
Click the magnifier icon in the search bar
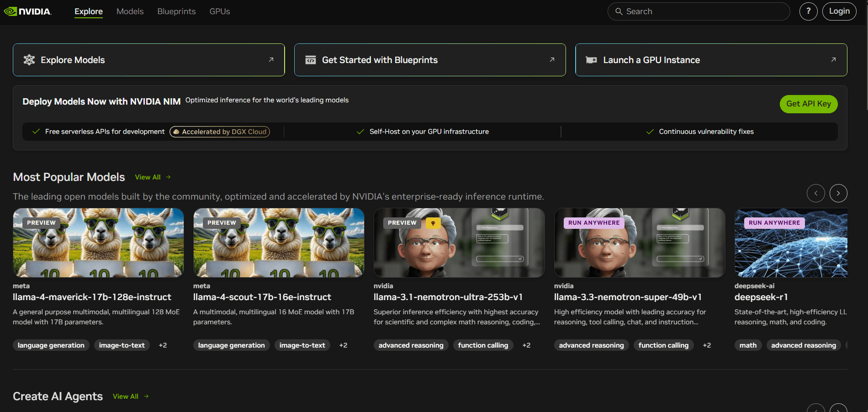pos(619,11)
